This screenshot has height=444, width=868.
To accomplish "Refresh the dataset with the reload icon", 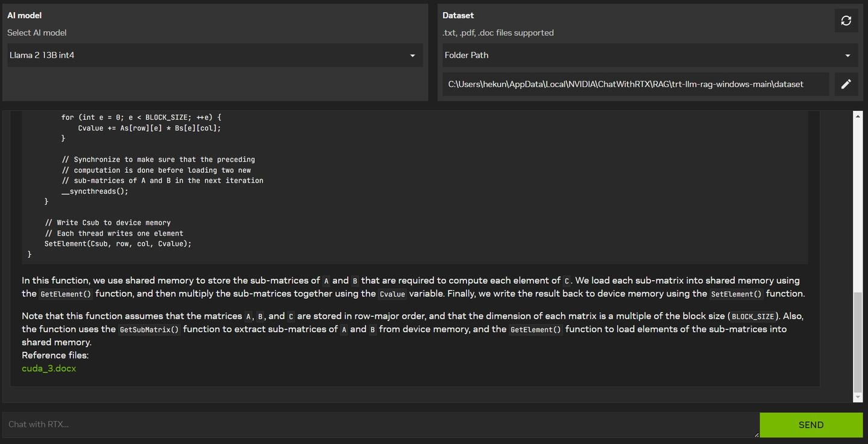I will (x=846, y=20).
